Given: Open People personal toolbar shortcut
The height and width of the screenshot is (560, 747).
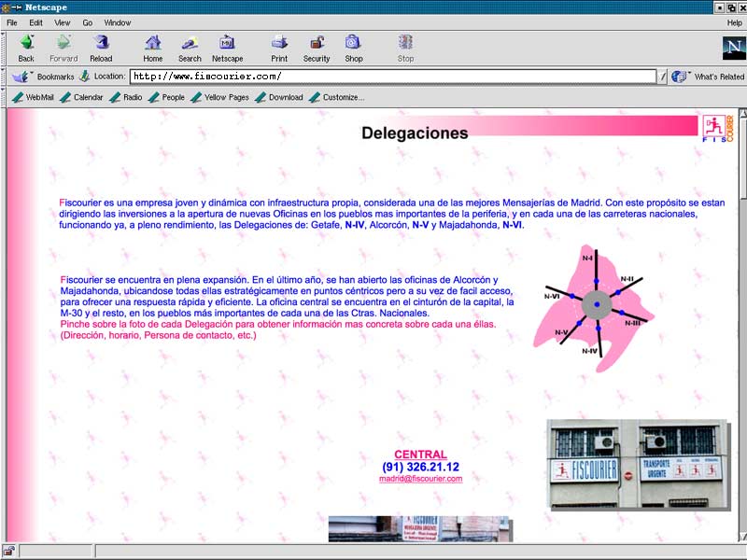Looking at the screenshot, I should click(166, 97).
